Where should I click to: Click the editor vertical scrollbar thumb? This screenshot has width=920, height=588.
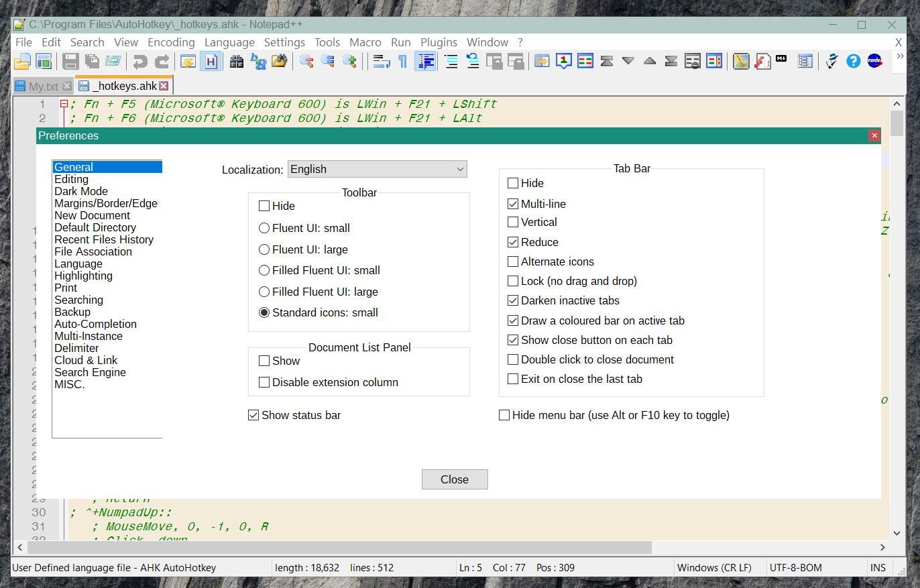click(x=897, y=123)
